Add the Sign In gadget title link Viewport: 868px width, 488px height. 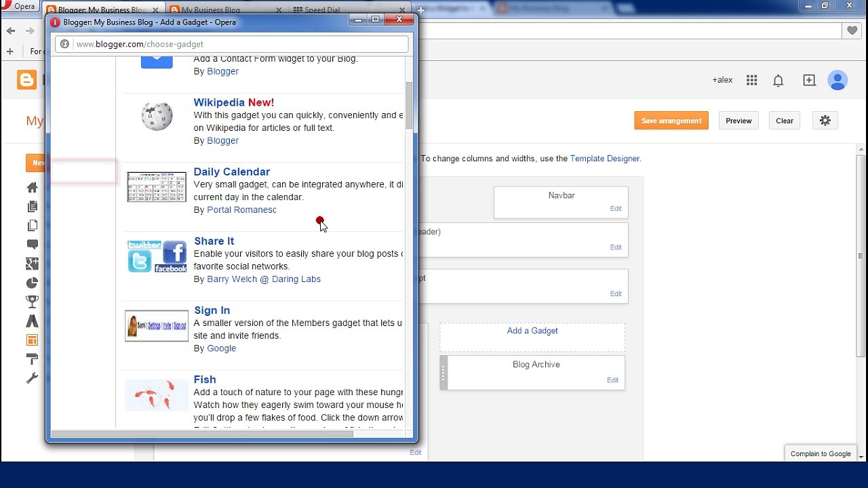click(x=212, y=310)
